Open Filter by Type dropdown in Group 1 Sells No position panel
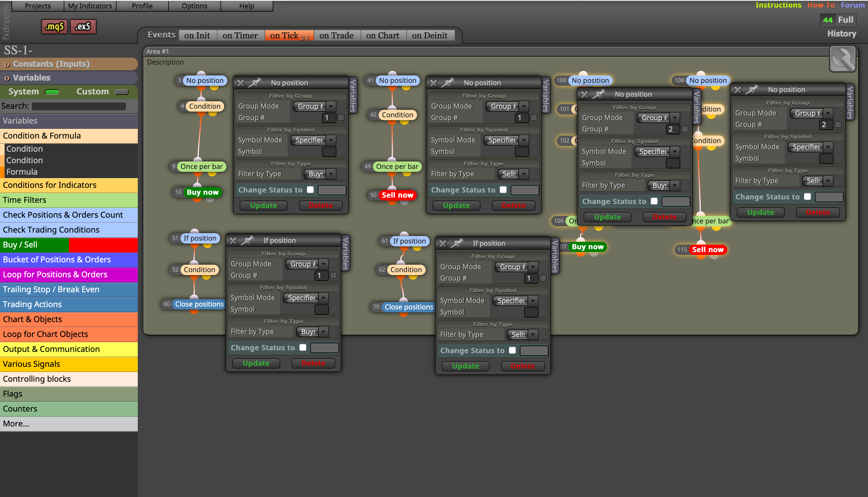This screenshot has height=497, width=868. click(514, 174)
